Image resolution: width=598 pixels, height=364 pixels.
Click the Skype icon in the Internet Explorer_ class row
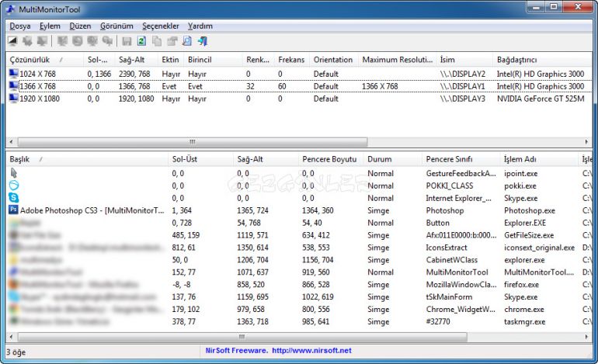[14, 198]
